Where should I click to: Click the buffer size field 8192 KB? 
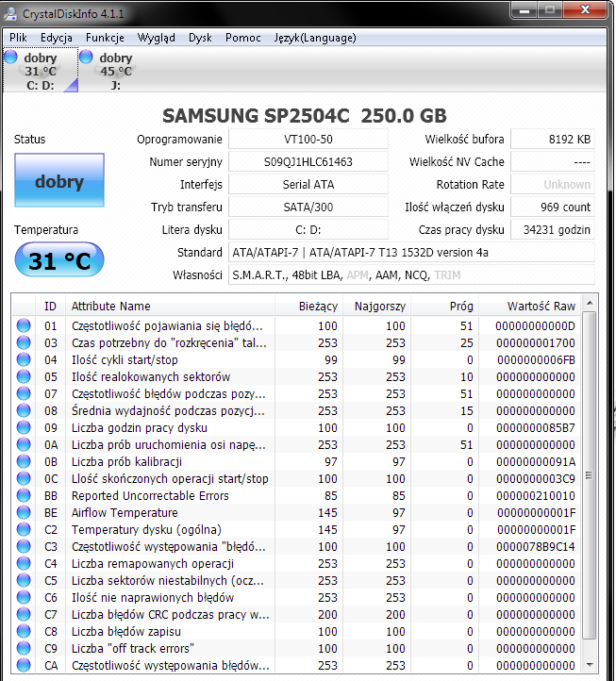coord(553,140)
